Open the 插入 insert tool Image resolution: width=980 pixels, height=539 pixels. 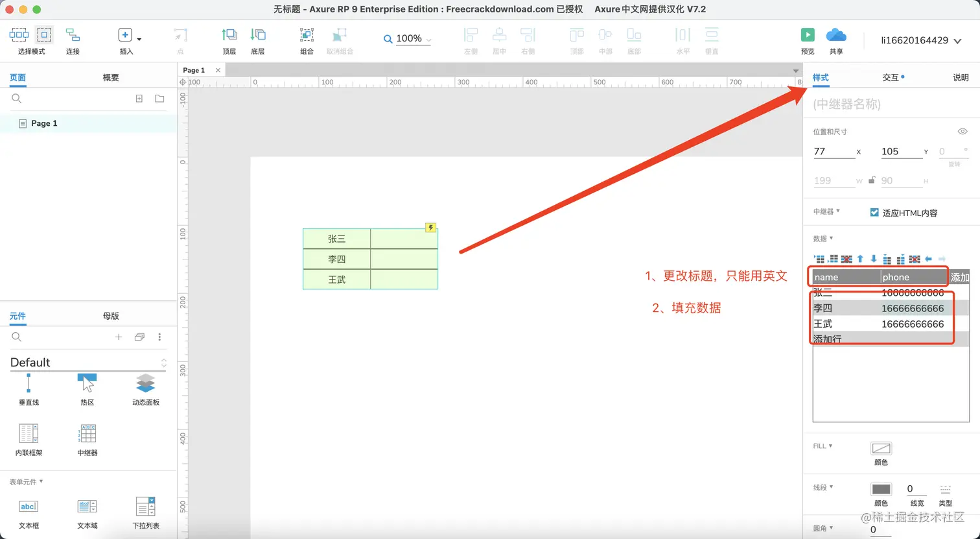pyautogui.click(x=125, y=35)
